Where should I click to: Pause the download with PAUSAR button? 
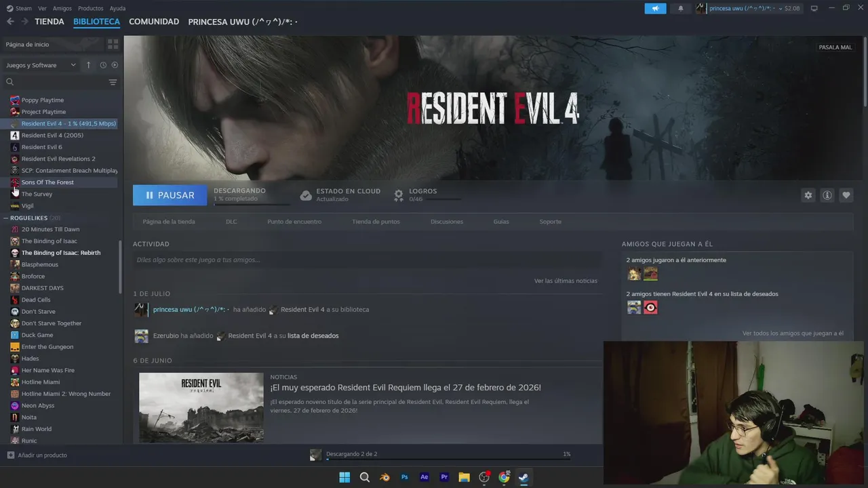170,195
